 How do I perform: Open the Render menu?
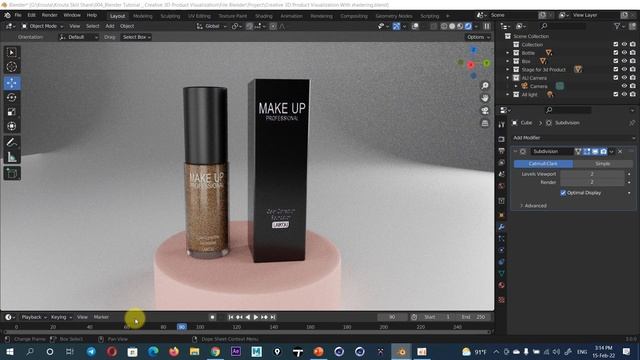pyautogui.click(x=49, y=15)
